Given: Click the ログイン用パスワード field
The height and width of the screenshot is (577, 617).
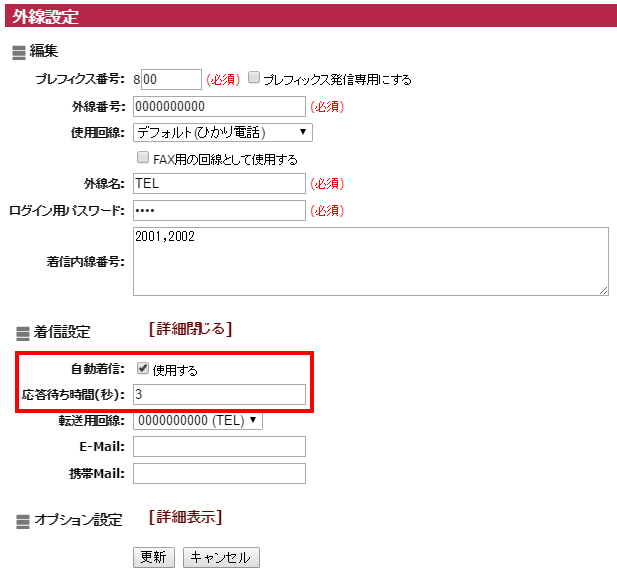Looking at the screenshot, I should click(218, 210).
